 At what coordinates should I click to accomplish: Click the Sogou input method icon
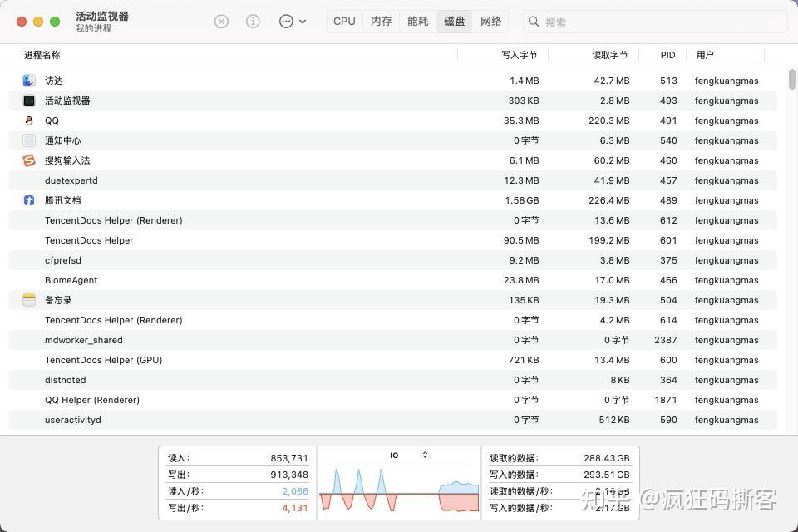coord(29,160)
